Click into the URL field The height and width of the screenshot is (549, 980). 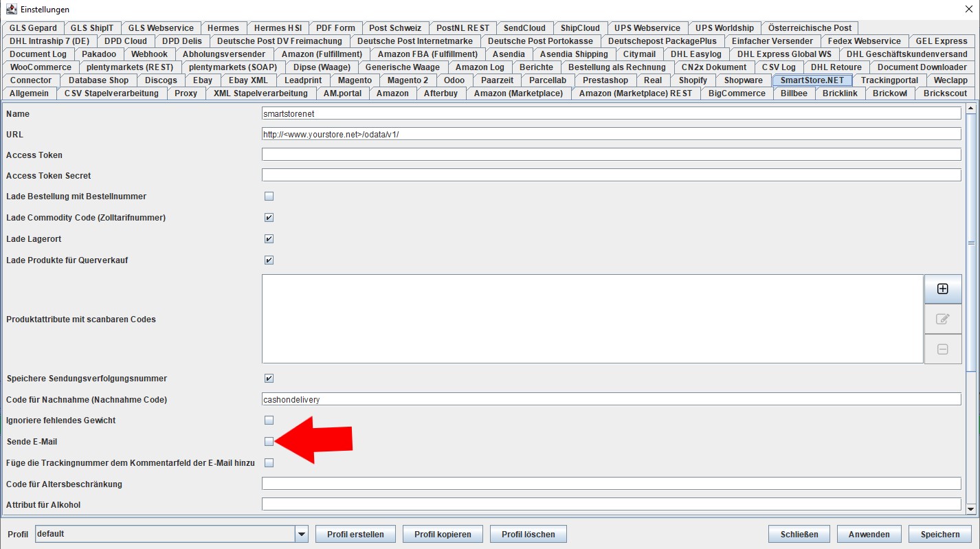tap(612, 134)
